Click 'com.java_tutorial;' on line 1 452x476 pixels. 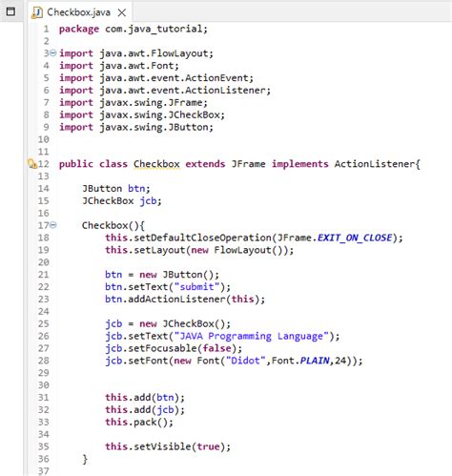point(156,29)
